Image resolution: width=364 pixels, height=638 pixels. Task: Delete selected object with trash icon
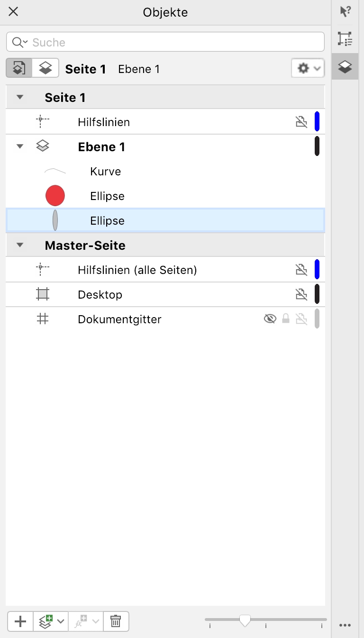click(116, 621)
